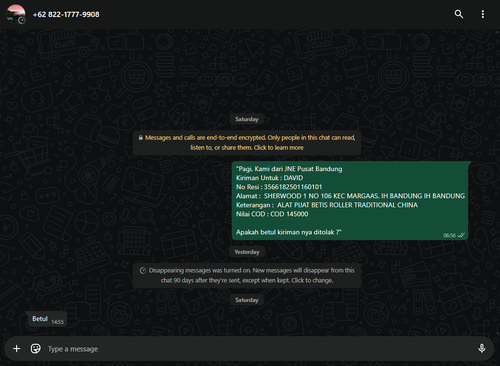The height and width of the screenshot is (366, 500).
Task: Click the JNE Pusat Bandung sent message
Action: pos(350,200)
